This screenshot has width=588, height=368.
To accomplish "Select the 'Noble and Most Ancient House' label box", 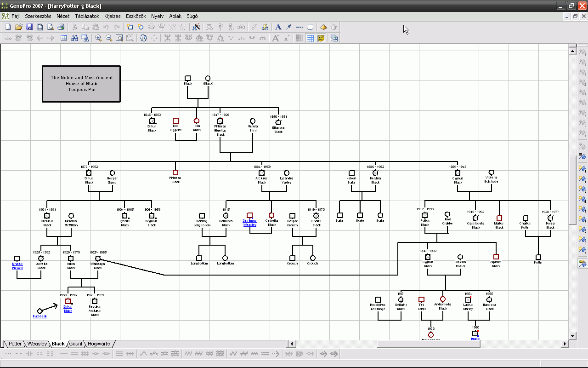I will coord(81,83).
